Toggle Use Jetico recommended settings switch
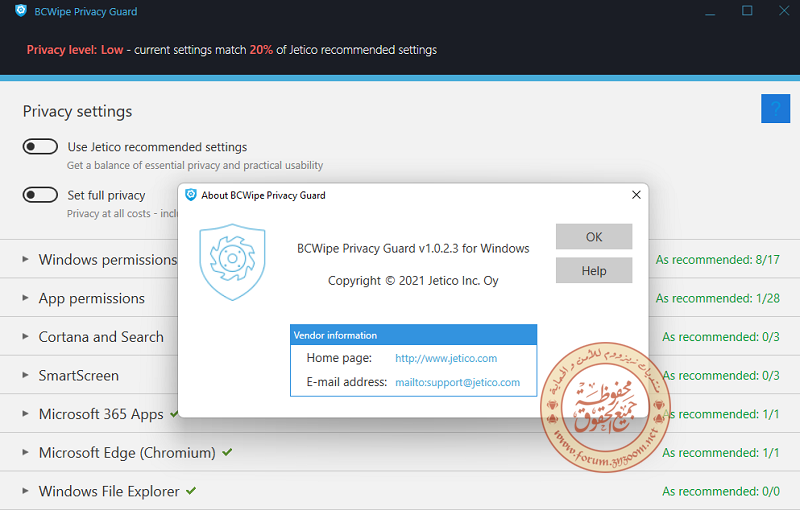 click(40, 147)
